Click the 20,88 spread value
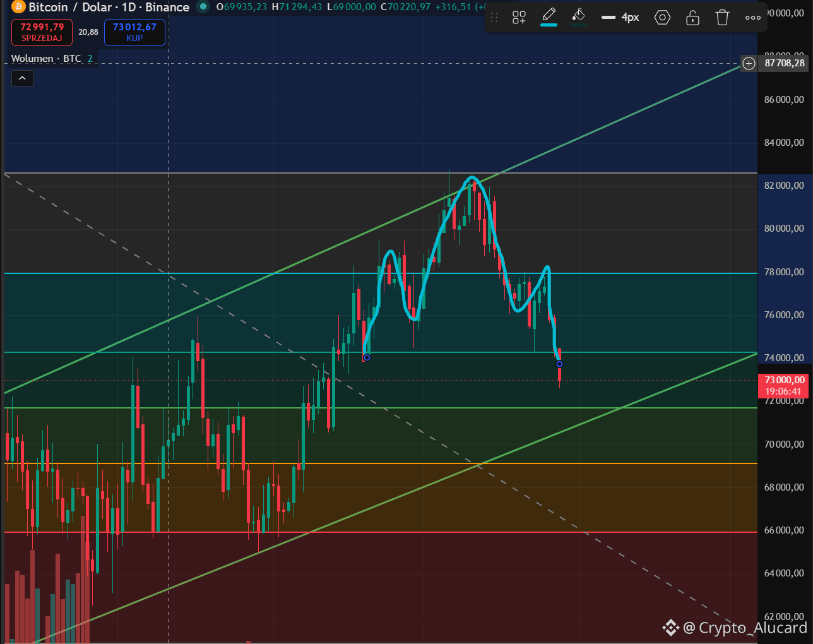The image size is (813, 644). (88, 32)
